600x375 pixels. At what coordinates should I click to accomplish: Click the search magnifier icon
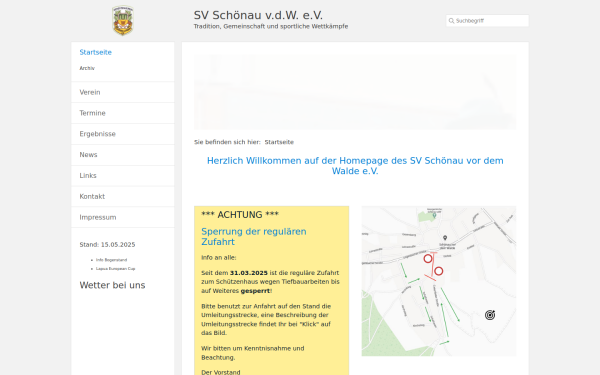(451, 21)
